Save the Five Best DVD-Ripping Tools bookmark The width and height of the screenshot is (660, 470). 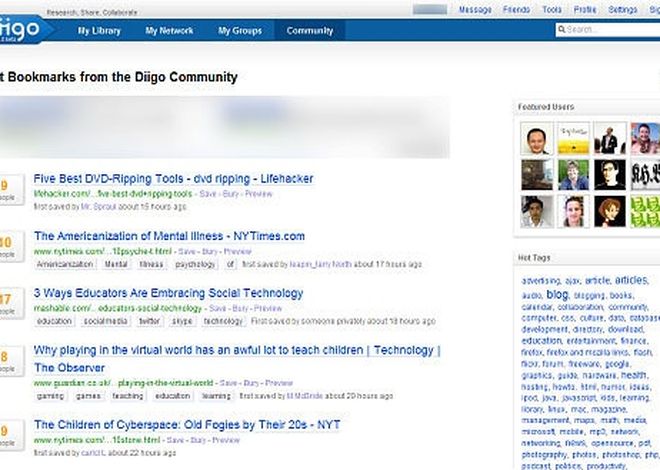click(208, 194)
